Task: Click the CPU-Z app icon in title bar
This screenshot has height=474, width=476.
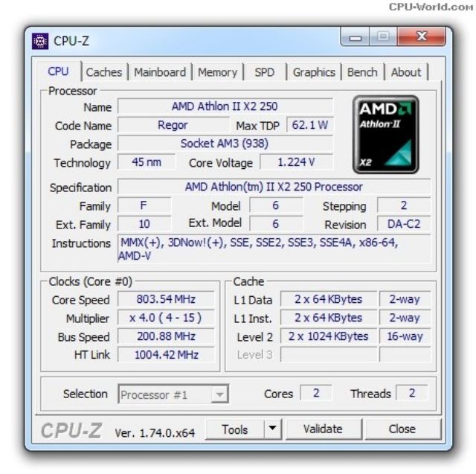Action: tap(40, 41)
